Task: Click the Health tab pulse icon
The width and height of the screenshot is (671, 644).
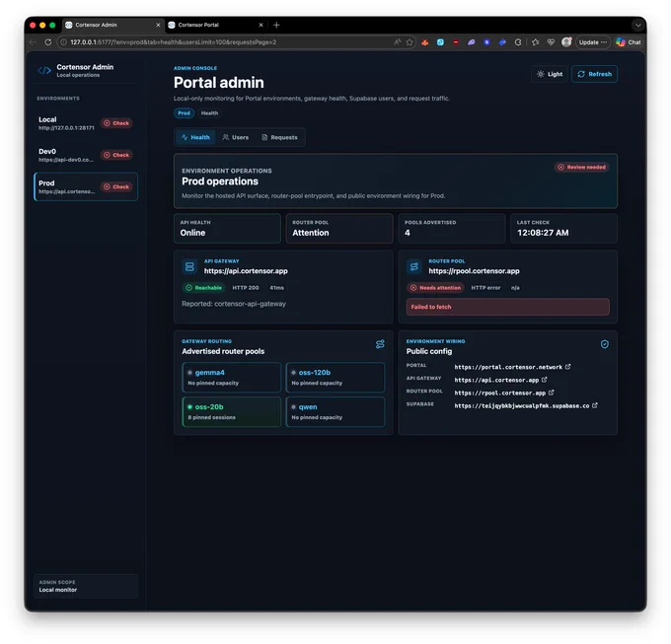Action: coord(185,137)
